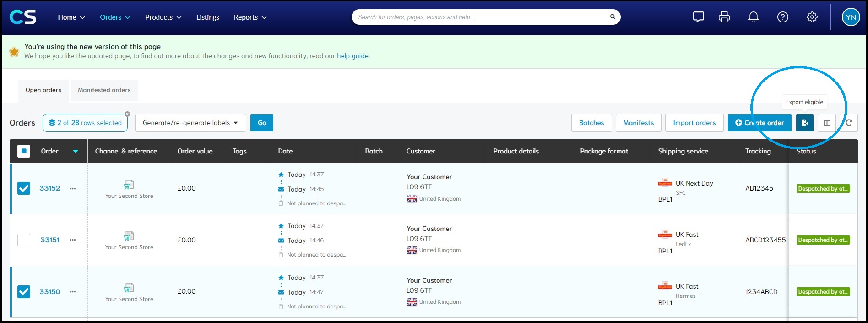Image resolution: width=868 pixels, height=323 pixels.
Task: Click the envelope date icon for order 33151
Action: [281, 241]
